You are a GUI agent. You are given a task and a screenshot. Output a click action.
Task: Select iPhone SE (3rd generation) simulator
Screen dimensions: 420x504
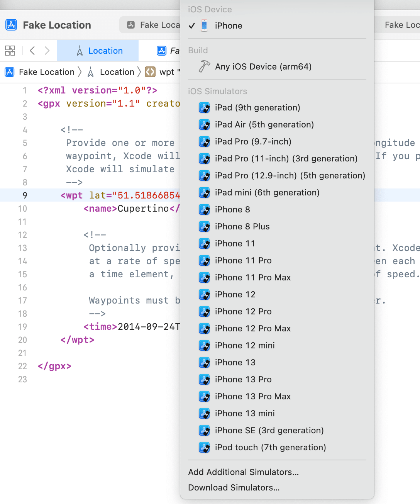click(277, 430)
